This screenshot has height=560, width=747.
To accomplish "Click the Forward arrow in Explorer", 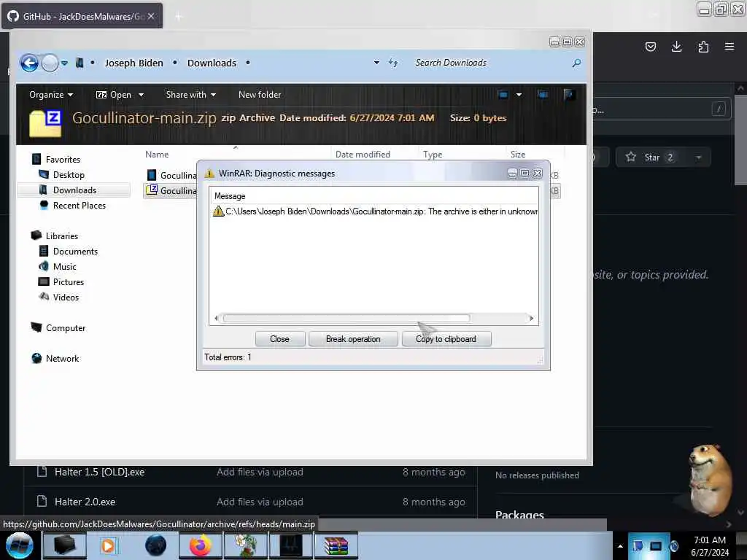I will [x=50, y=63].
